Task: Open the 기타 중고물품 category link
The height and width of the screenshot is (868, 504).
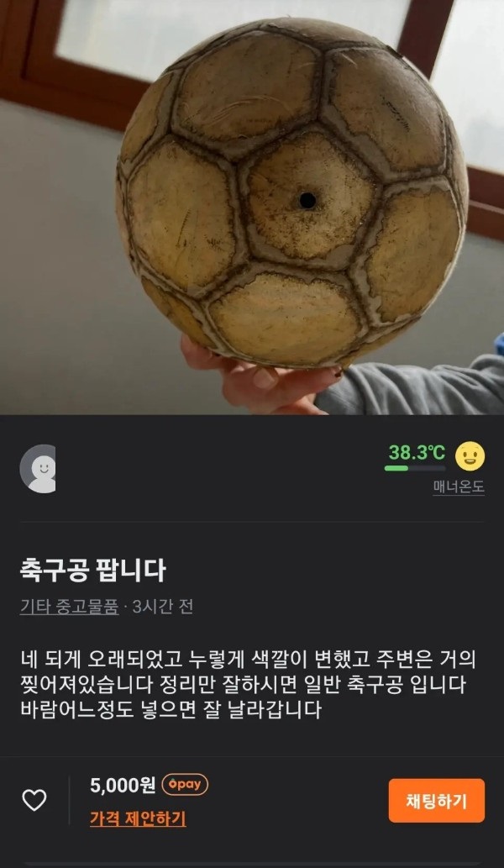Action: pyautogui.click(x=69, y=607)
